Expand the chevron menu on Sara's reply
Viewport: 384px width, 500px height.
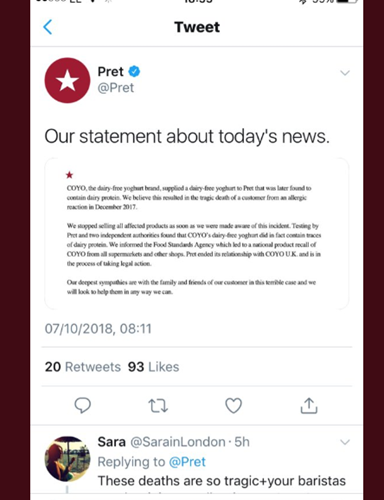coord(345,442)
